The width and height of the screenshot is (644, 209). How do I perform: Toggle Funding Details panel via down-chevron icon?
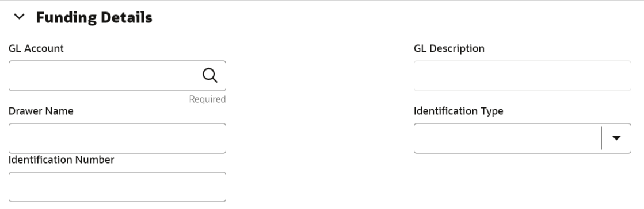point(20,17)
